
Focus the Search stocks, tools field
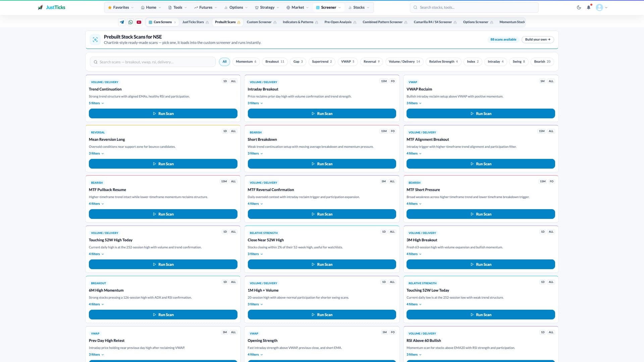point(474,7)
